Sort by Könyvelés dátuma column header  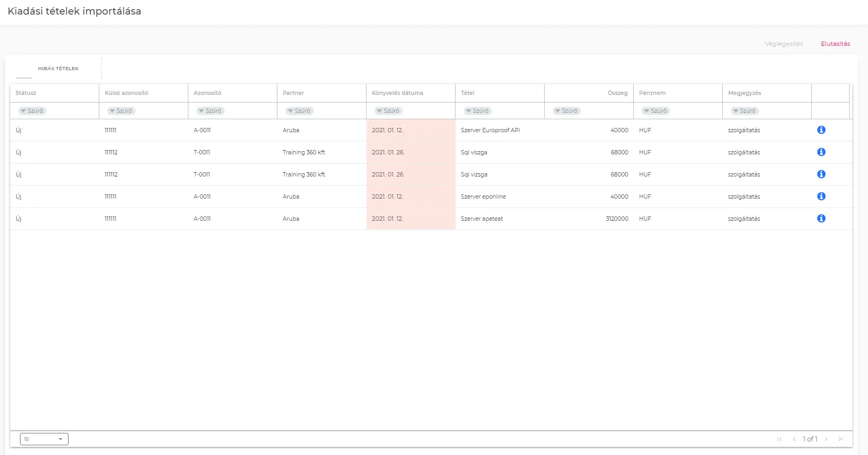click(397, 93)
